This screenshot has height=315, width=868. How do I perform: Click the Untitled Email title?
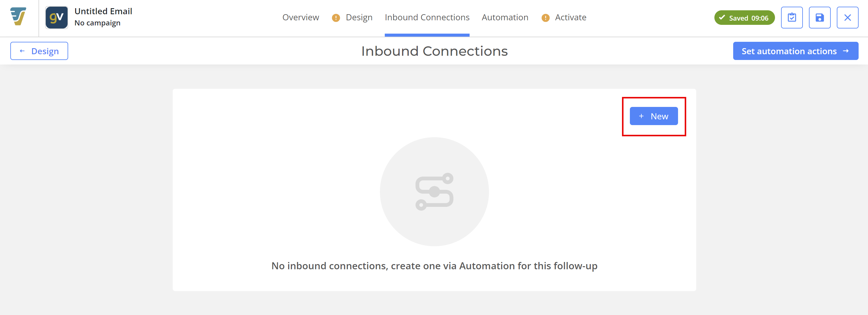click(x=103, y=11)
